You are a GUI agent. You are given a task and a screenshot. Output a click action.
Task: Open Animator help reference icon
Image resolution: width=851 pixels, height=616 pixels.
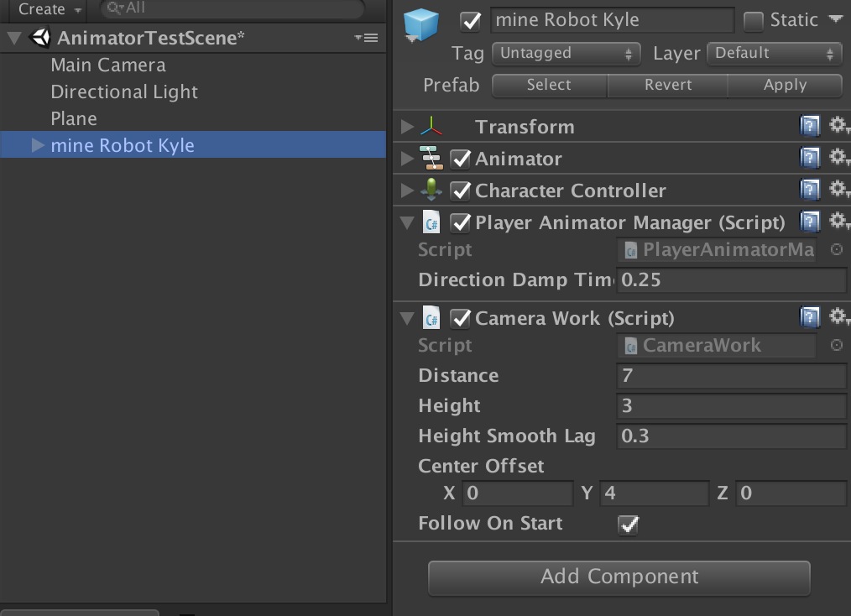point(809,158)
